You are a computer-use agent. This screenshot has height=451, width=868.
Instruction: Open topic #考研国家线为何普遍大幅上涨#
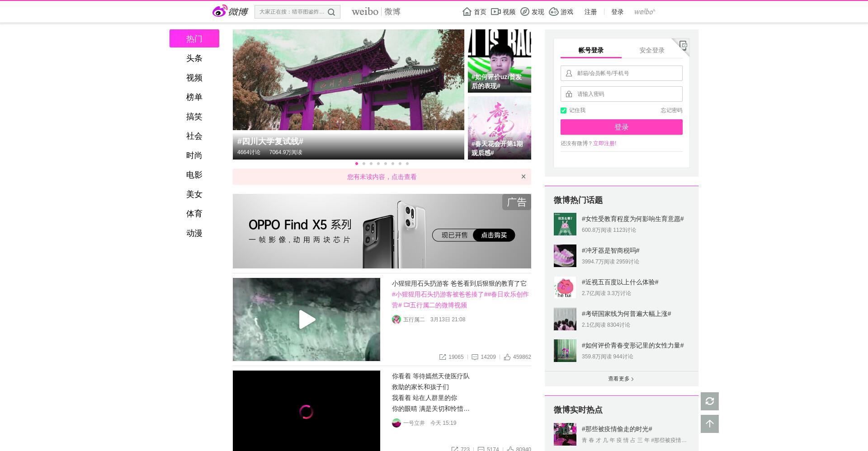pos(626,314)
